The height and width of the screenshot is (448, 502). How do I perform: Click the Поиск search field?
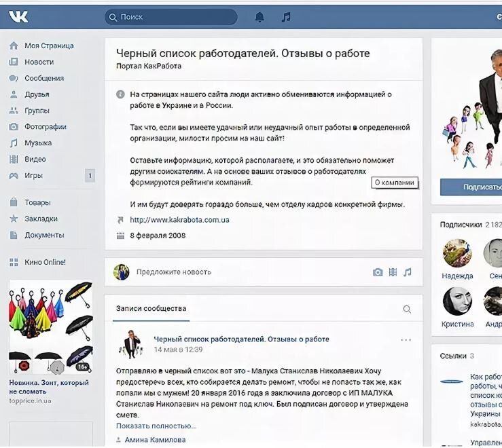tap(171, 17)
